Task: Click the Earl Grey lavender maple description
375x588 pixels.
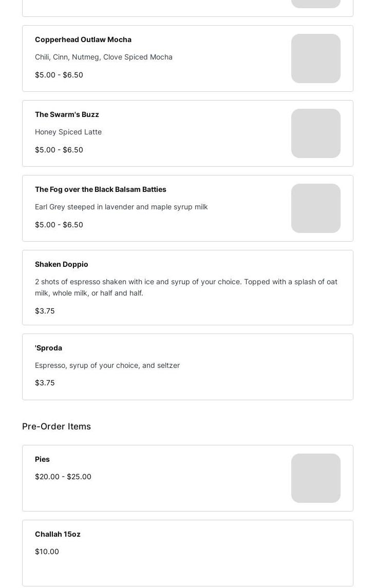Action: (x=121, y=207)
